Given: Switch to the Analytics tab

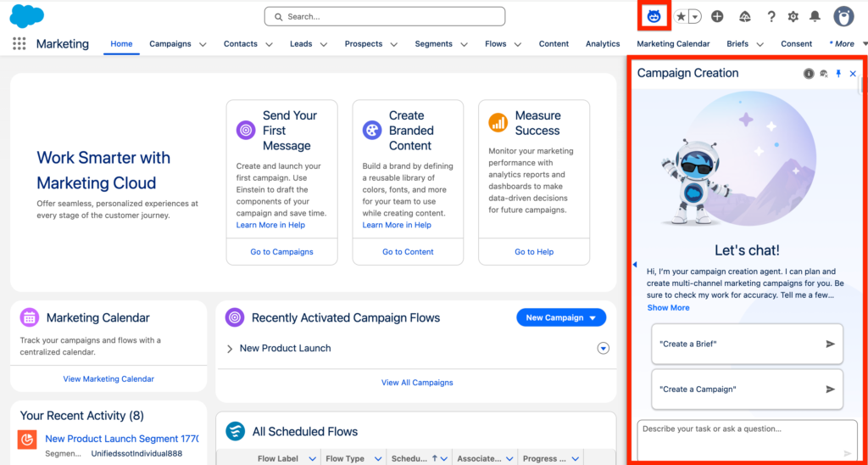Looking at the screenshot, I should [603, 44].
